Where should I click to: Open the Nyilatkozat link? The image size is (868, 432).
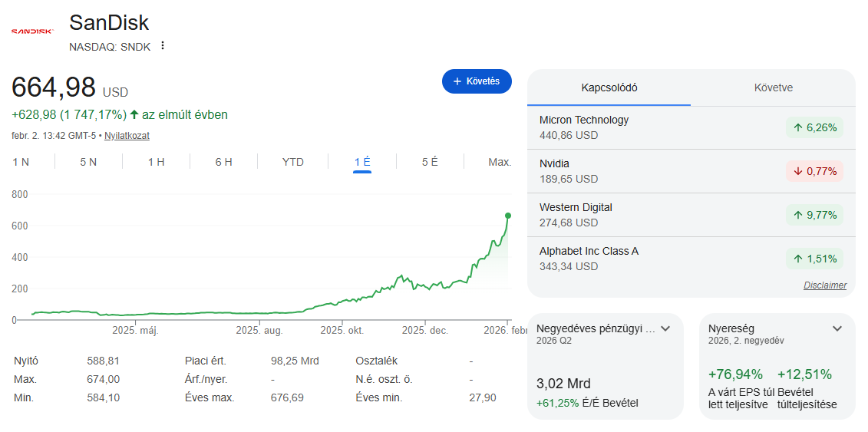(127, 136)
